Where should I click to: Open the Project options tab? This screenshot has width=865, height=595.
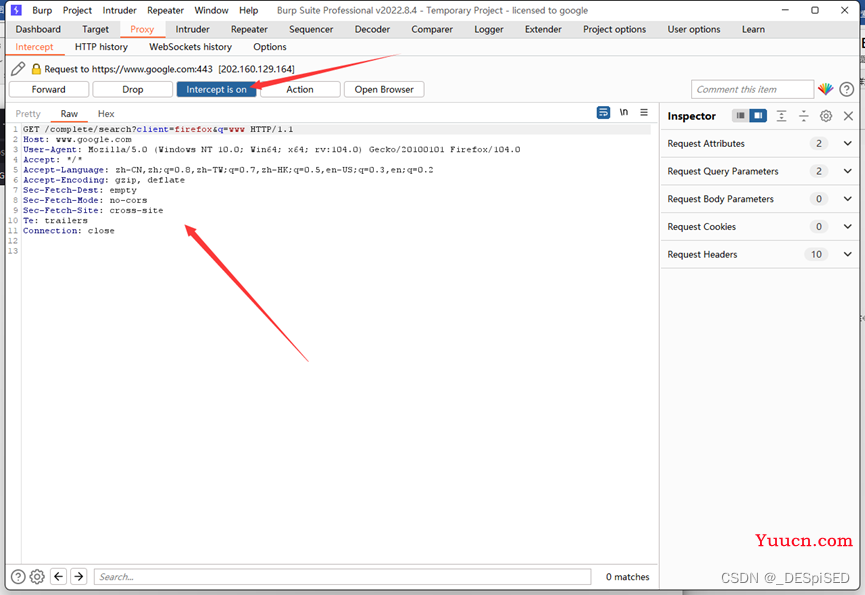click(x=615, y=29)
